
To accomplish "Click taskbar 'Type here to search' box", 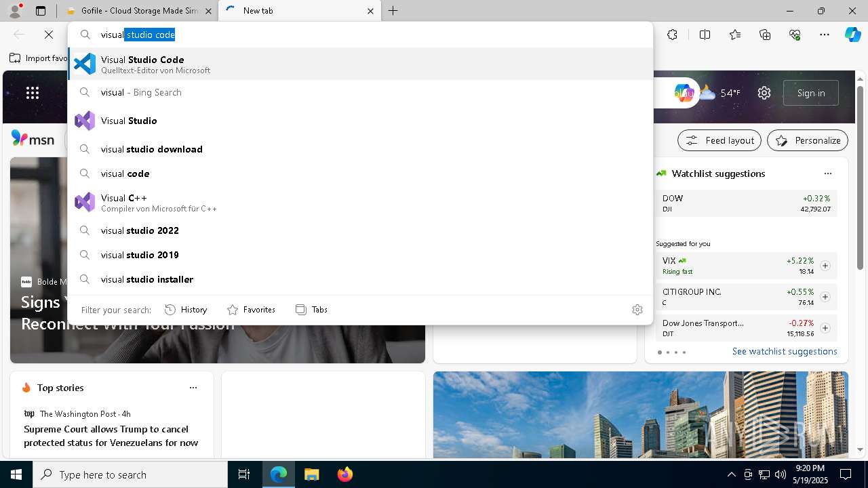I will coord(130,474).
